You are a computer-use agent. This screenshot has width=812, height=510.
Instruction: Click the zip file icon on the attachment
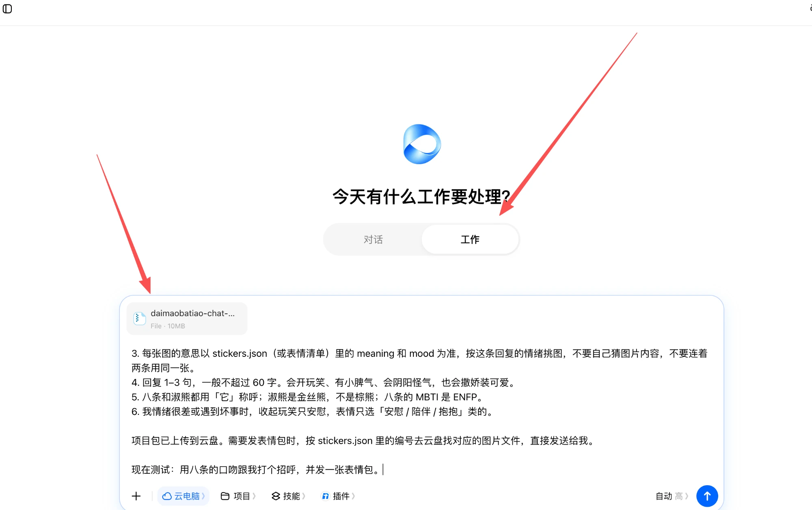(140, 319)
